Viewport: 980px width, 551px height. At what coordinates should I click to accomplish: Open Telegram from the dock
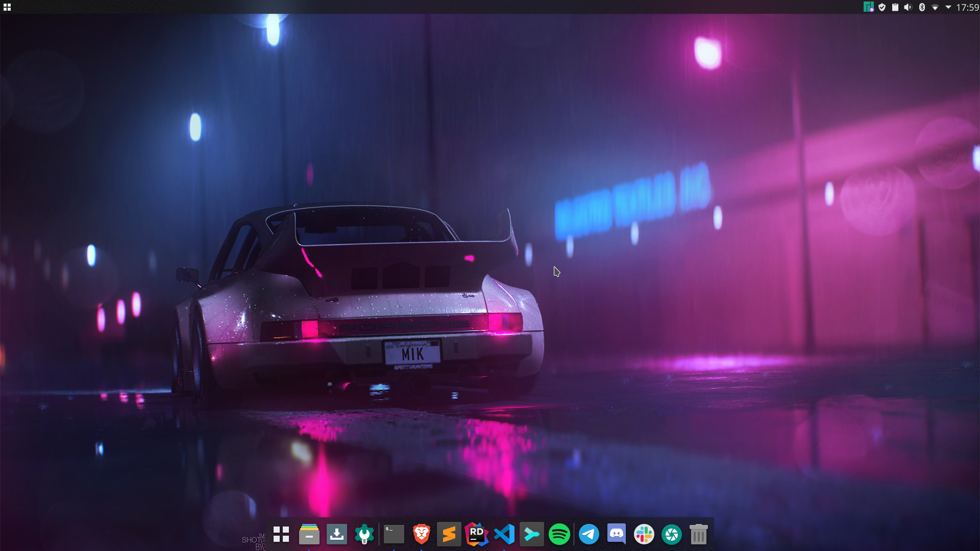(x=589, y=534)
